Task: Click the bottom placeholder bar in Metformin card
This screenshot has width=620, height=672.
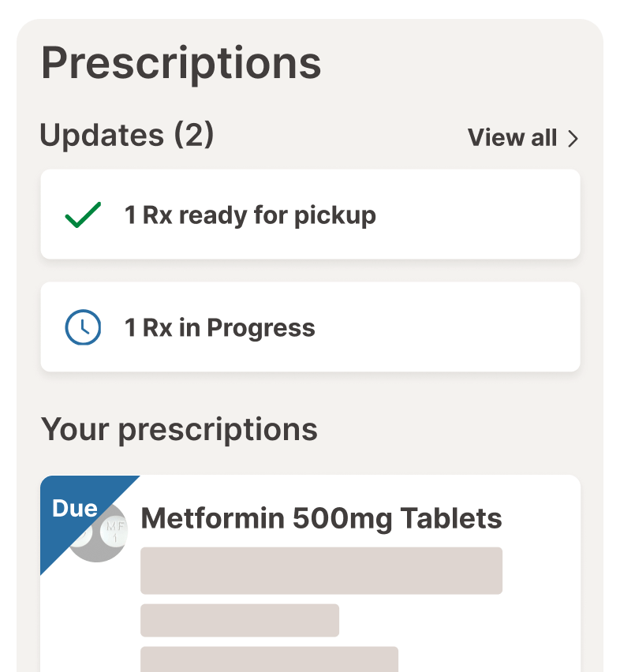Action: (x=269, y=659)
